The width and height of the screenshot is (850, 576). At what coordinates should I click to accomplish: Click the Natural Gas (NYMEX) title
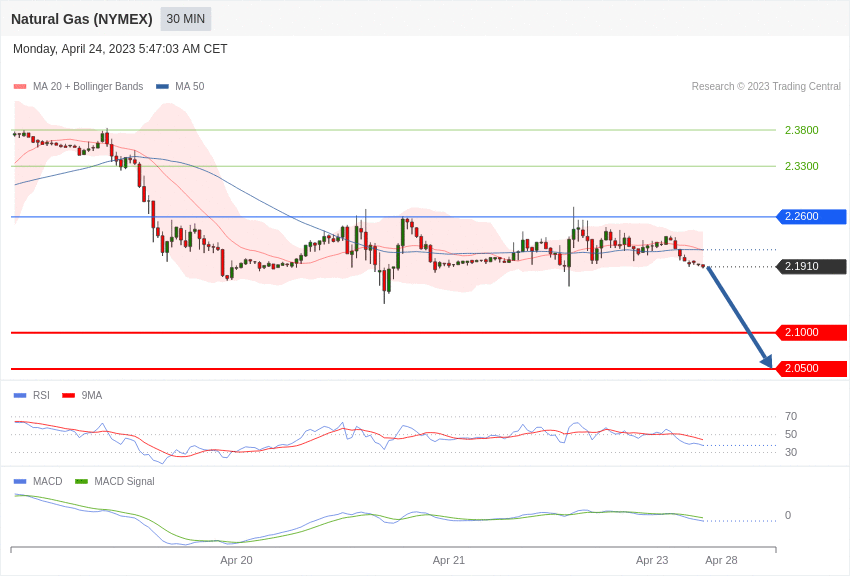(82, 19)
